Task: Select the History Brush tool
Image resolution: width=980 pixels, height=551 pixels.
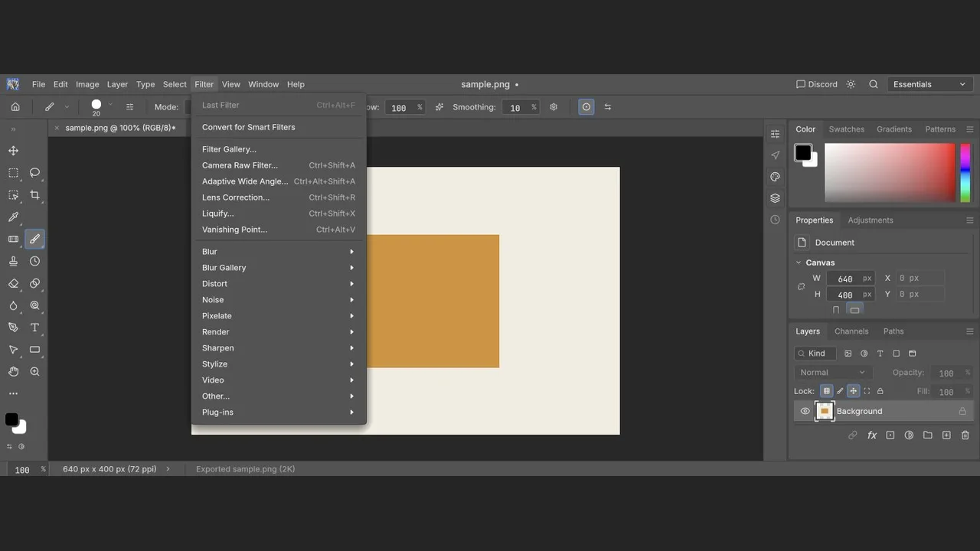Action: click(34, 261)
